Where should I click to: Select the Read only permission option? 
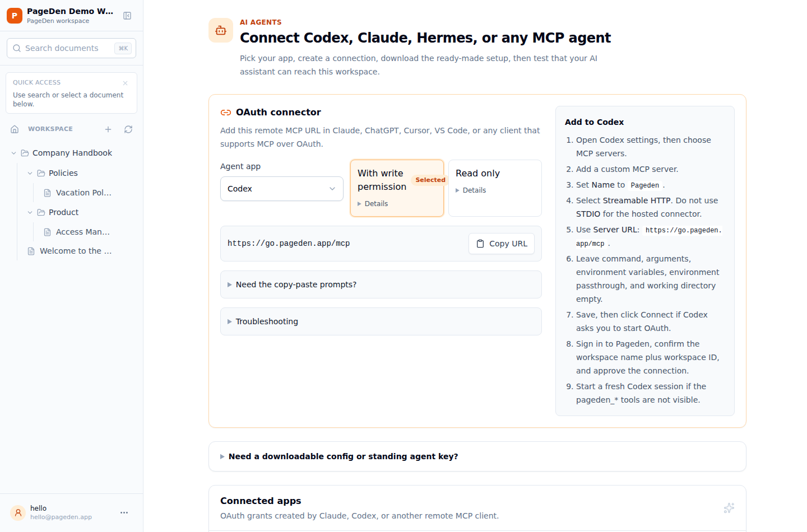495,188
